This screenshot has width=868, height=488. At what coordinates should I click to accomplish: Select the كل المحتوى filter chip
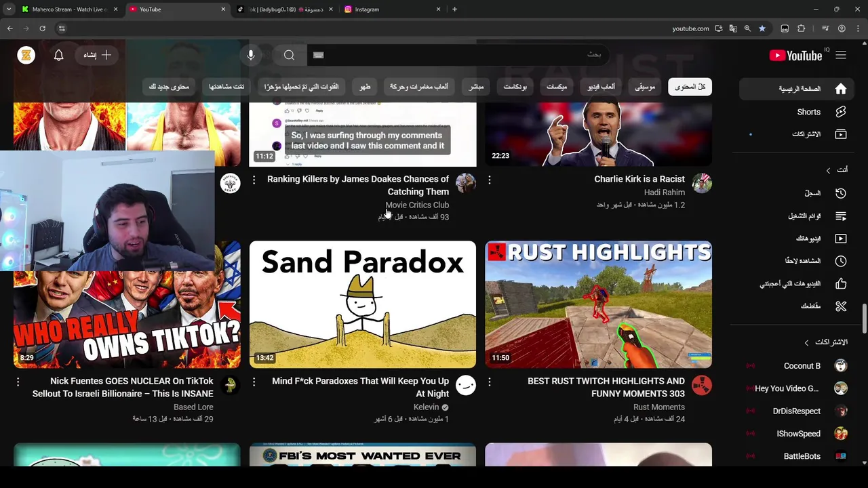tap(690, 87)
